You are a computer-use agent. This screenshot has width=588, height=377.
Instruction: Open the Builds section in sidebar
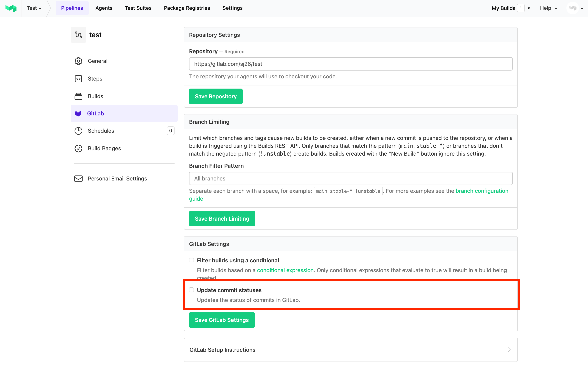(96, 96)
